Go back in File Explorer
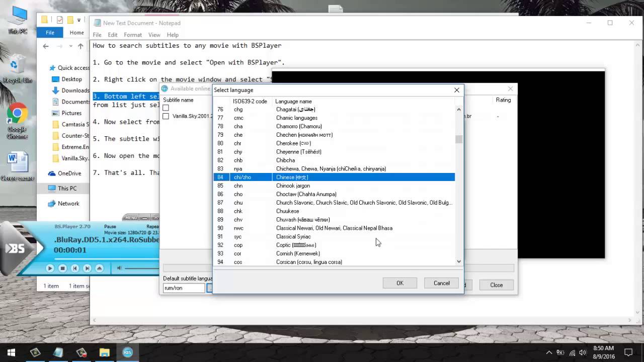This screenshot has height=362, width=644. [x=46, y=46]
